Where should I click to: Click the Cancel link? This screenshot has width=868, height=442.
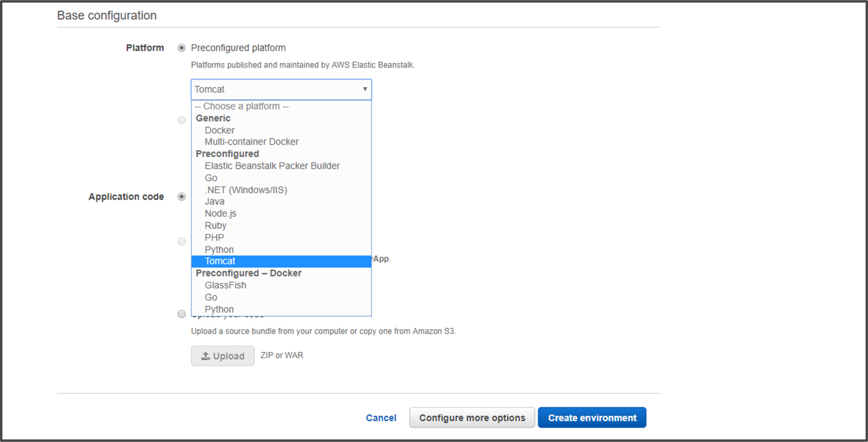[381, 418]
